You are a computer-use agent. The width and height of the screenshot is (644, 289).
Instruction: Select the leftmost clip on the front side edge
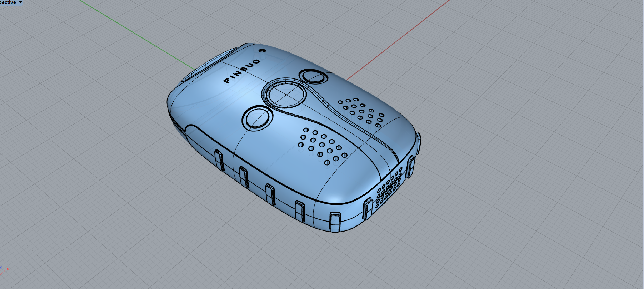point(219,160)
